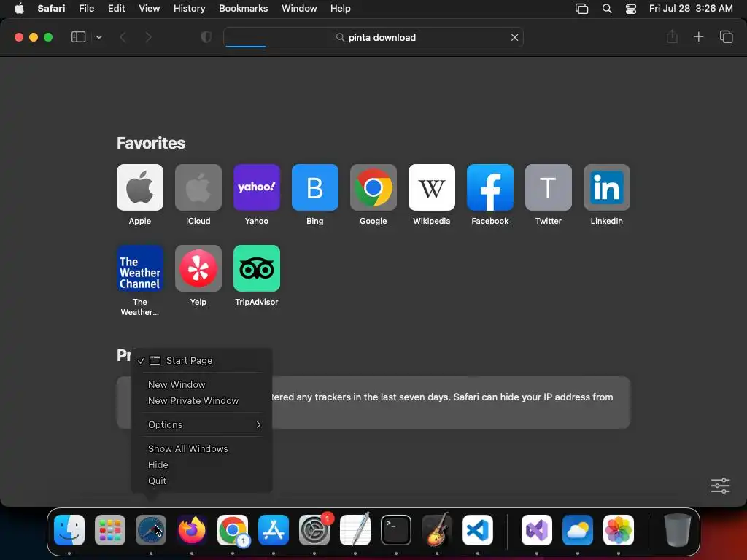Open the Twitter favorite tile
This screenshot has width=747, height=560.
click(549, 187)
